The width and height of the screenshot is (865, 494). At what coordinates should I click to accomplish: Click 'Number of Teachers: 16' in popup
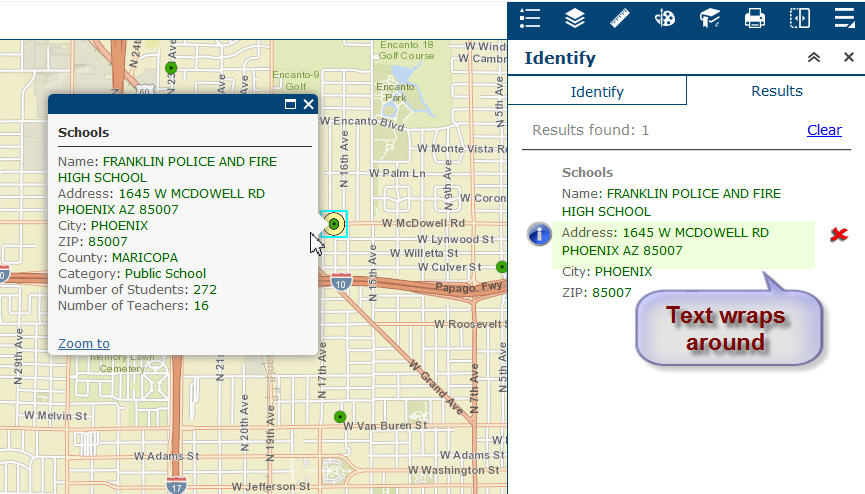point(133,306)
